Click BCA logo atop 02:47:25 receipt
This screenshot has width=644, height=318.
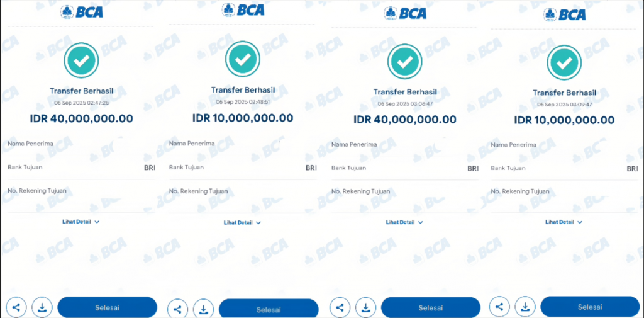(82, 11)
